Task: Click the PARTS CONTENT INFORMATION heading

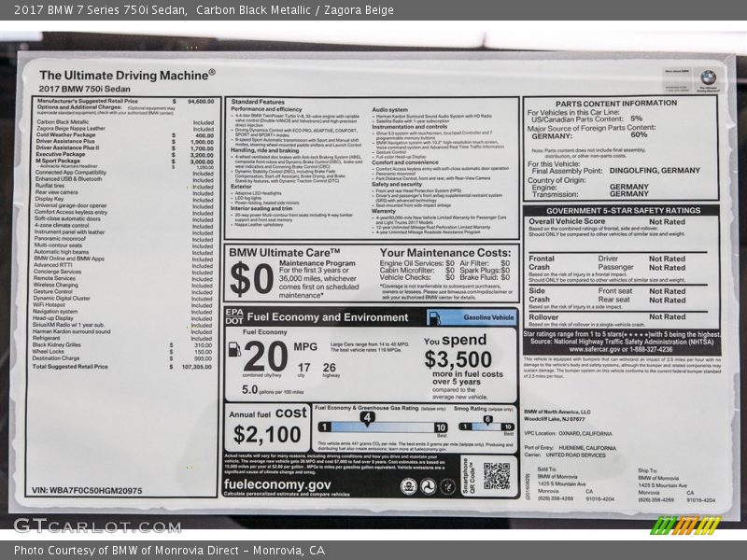Action: point(616,103)
